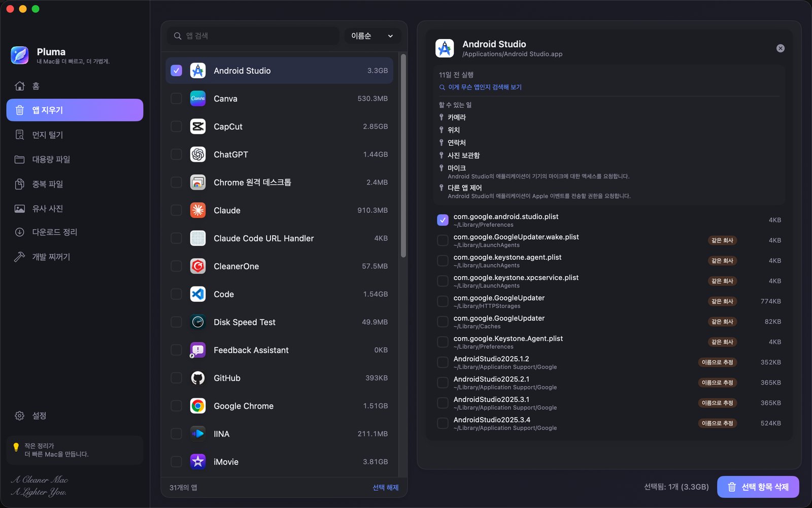Check com.google.GoogleUpdater.wake.plist checkbox
Viewport: 812px width, 508px height.
pyautogui.click(x=443, y=240)
